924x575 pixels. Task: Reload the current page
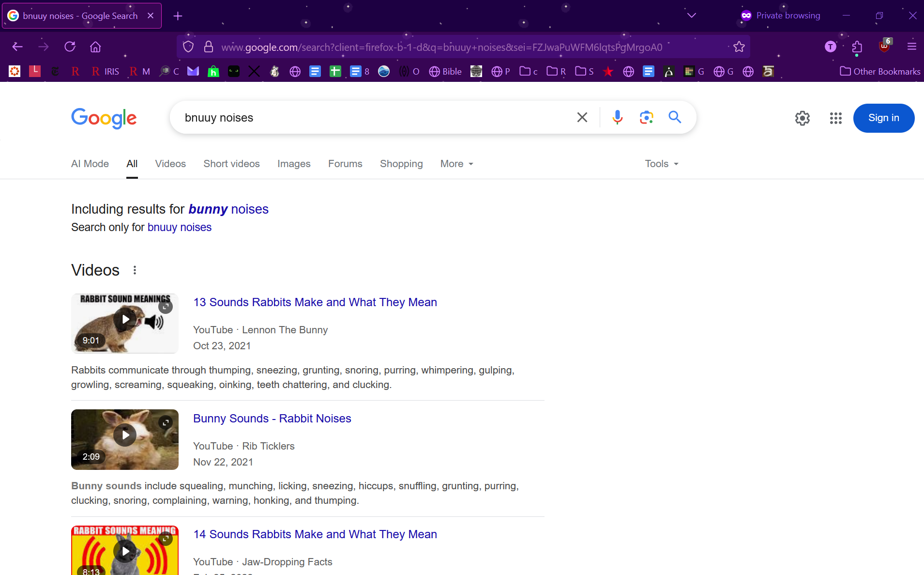[70, 47]
